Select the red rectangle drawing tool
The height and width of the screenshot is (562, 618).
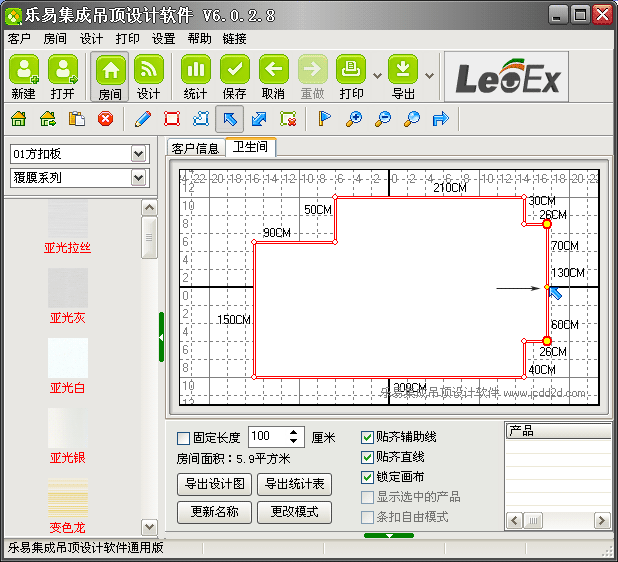[x=171, y=119]
